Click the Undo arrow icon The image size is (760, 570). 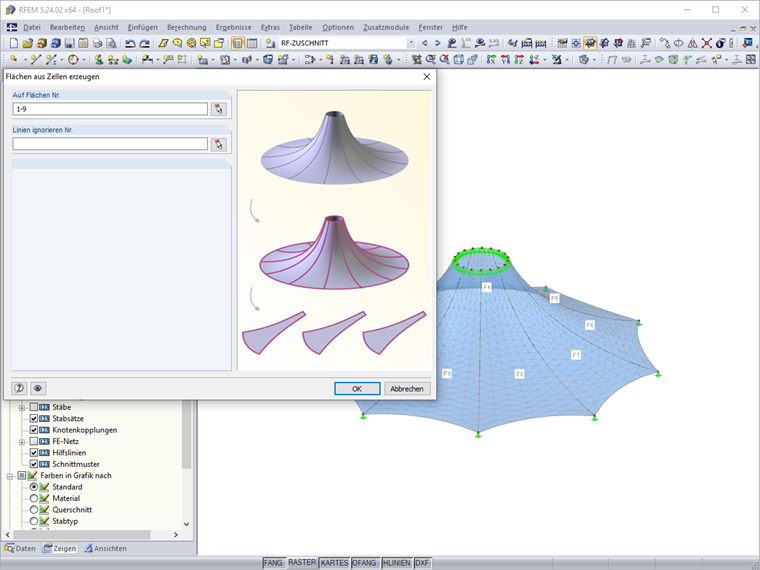130,43
